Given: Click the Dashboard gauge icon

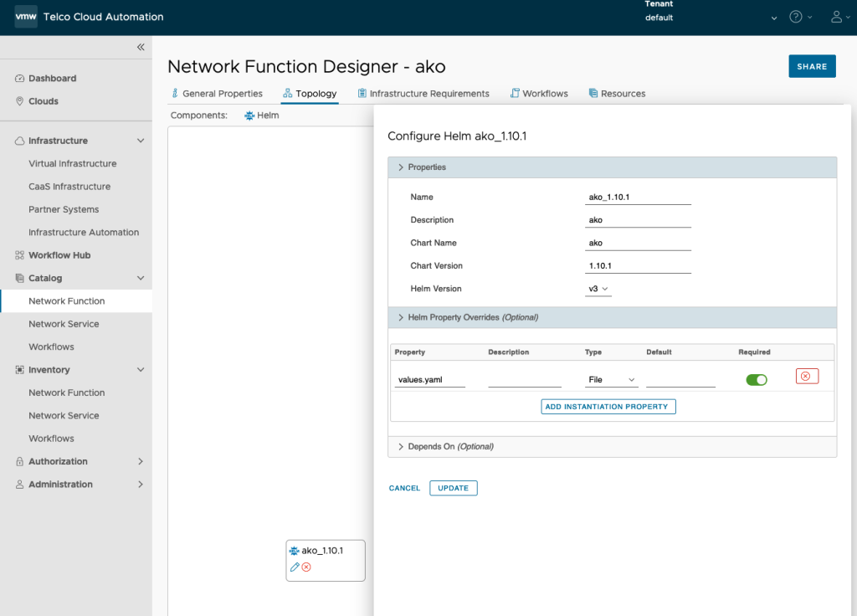Looking at the screenshot, I should [20, 78].
